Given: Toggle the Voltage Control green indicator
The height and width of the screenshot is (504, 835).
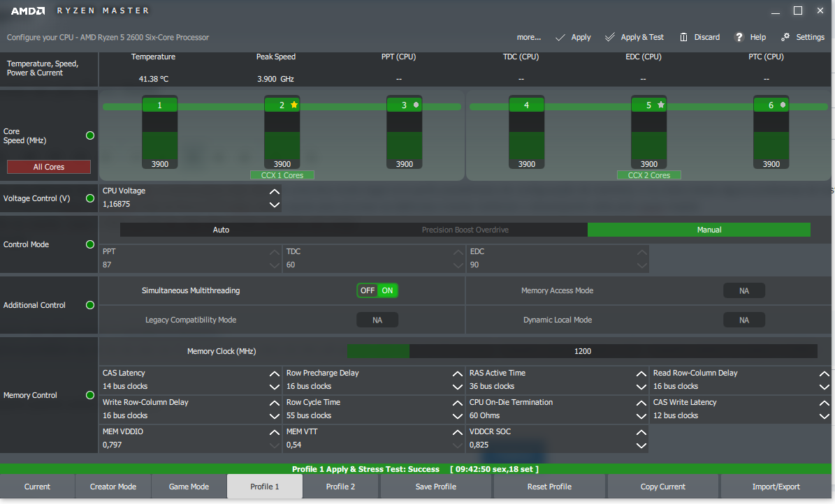Looking at the screenshot, I should [90, 198].
